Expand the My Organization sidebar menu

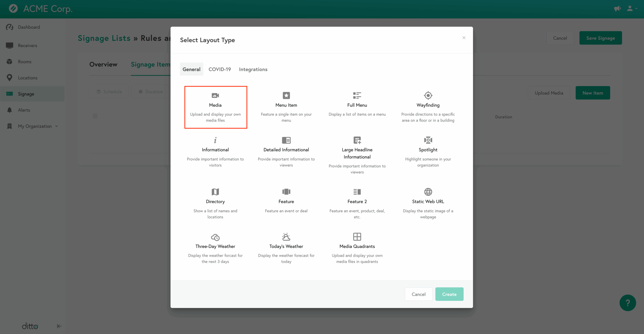pos(35,126)
